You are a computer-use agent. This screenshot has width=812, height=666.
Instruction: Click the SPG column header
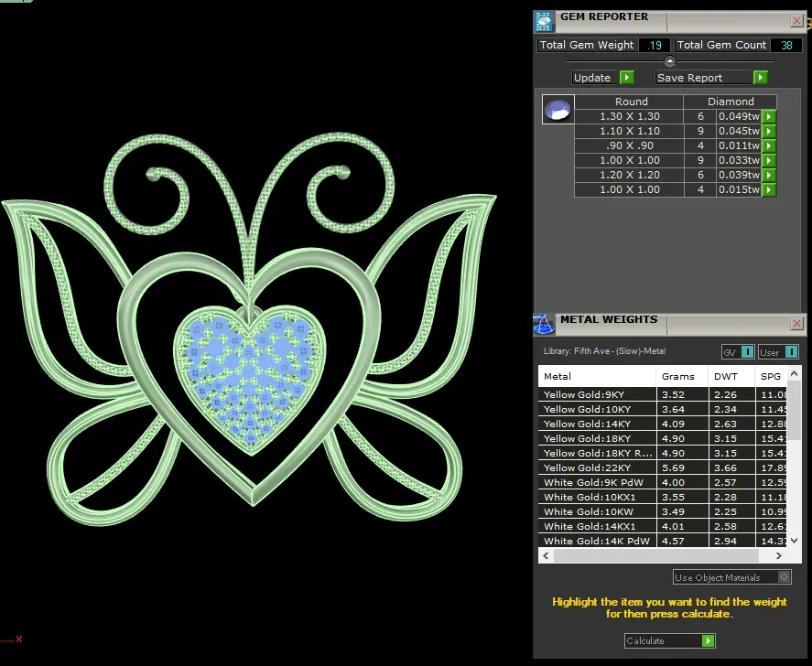click(x=771, y=376)
